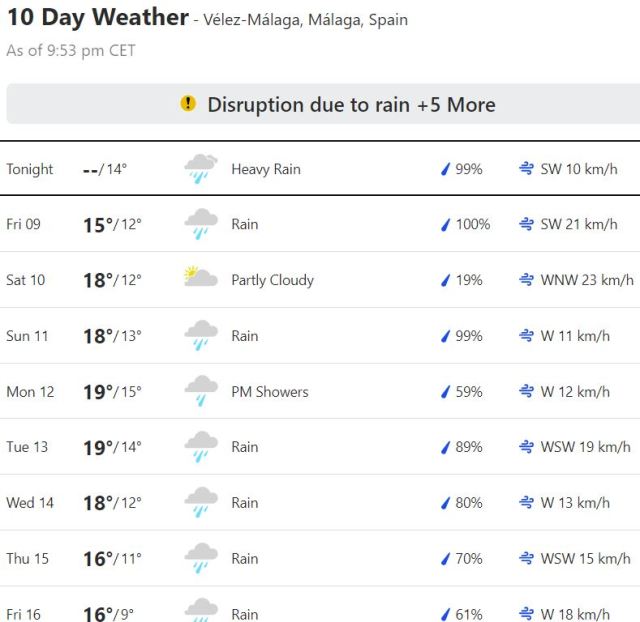The image size is (640, 622).
Task: Click the PM Showers icon for Mon 12
Action: pos(201,392)
